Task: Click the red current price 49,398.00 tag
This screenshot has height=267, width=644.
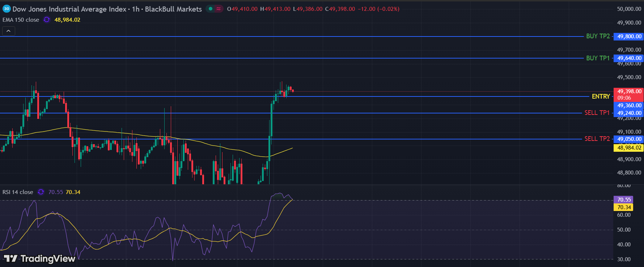Action: tap(629, 91)
